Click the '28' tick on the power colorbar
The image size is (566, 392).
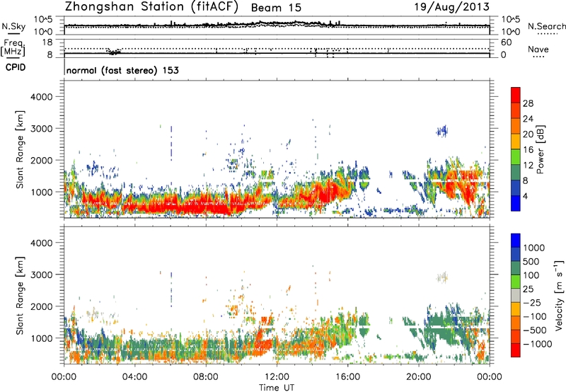coord(528,103)
